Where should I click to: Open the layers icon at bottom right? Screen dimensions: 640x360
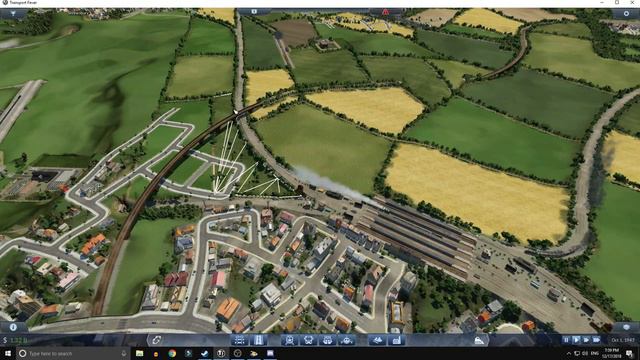626,327
